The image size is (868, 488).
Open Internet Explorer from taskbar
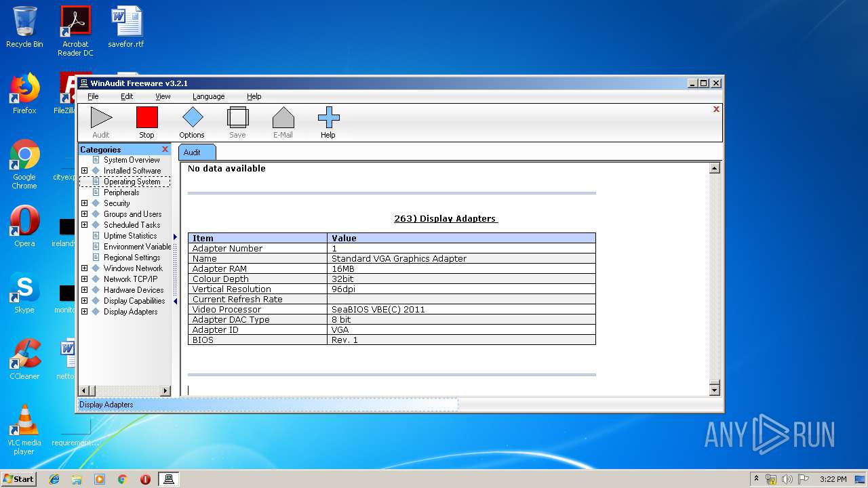54,479
